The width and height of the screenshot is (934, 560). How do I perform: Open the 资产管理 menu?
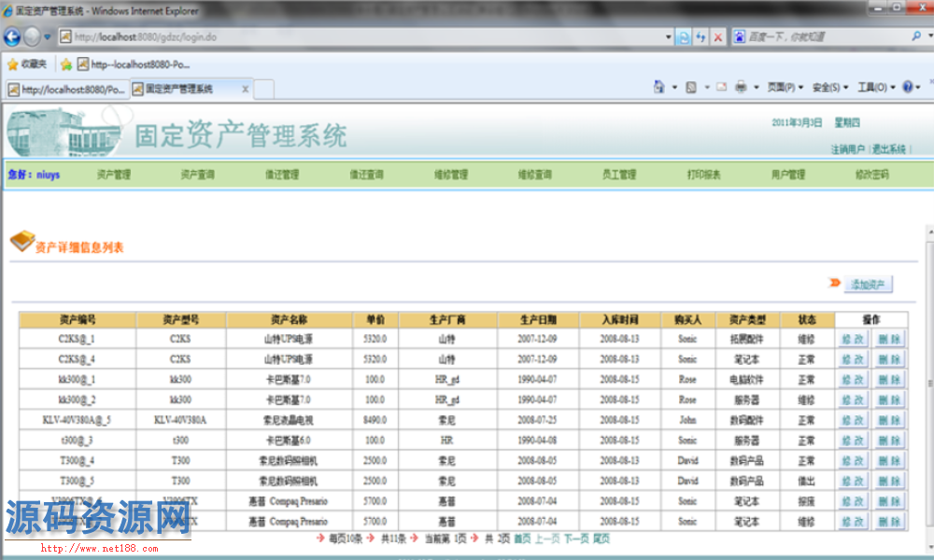coord(113,175)
